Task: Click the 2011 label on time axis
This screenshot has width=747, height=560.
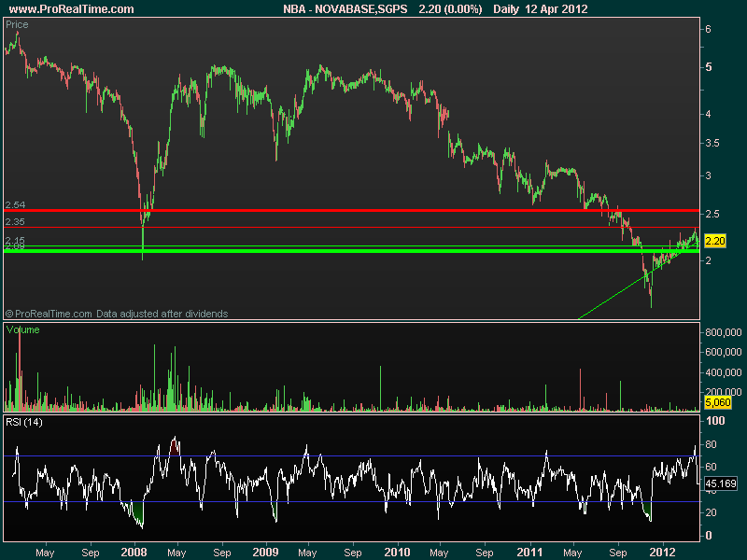Action: pos(529,552)
